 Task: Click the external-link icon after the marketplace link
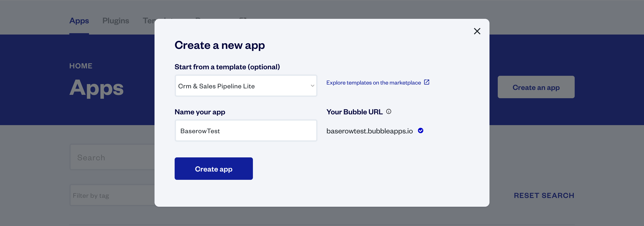[x=427, y=82]
